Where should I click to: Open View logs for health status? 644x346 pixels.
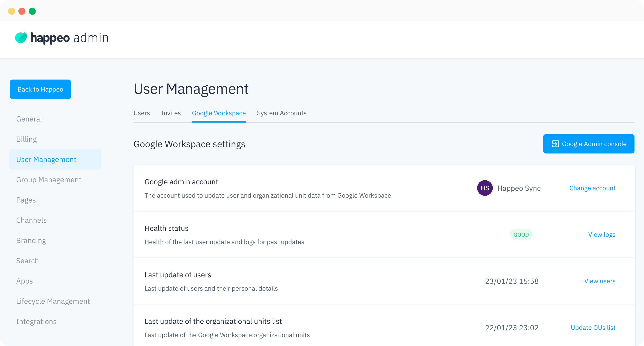coord(602,234)
